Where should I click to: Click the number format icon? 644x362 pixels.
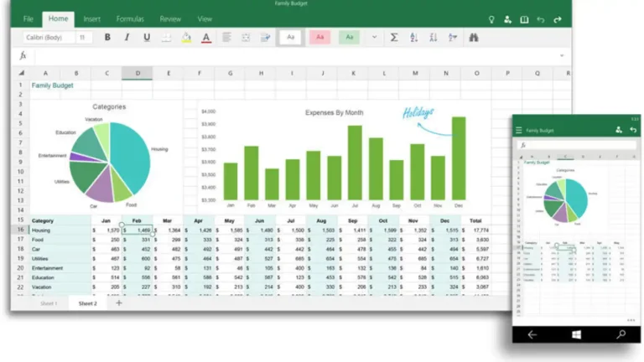click(x=265, y=38)
